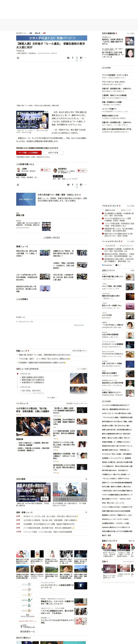The height and width of the screenshot is (644, 138).
Task: Open the 大学入学共通テスト 特集ページ banner
Action: click(x=52, y=38)
